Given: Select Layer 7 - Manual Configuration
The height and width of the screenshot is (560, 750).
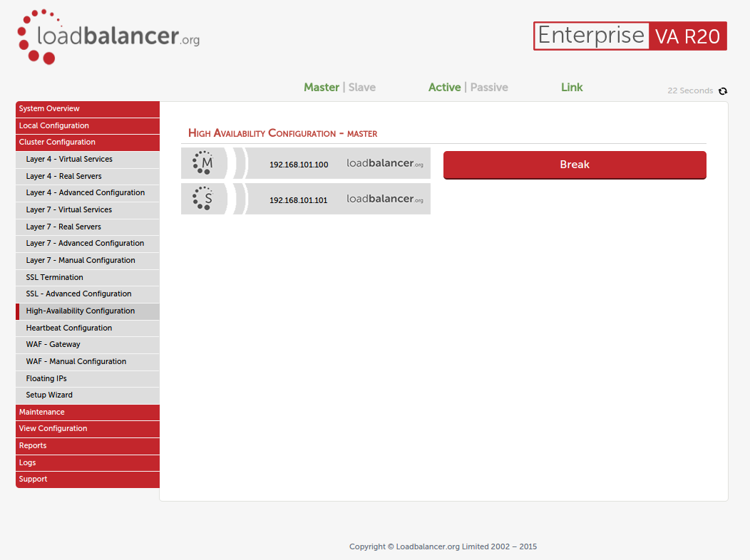Looking at the screenshot, I should tap(88, 261).
